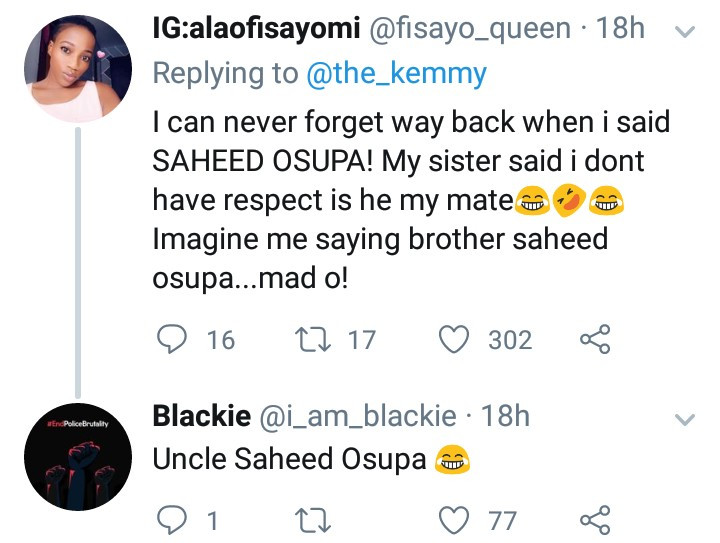Click the 18h timestamp on Blackie's tweet
The width and height of the screenshot is (720, 543).
point(505,416)
